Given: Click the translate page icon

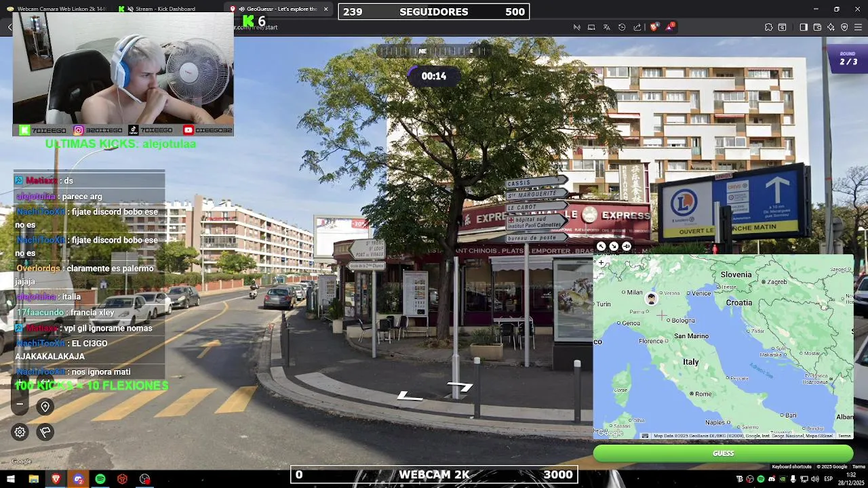Looking at the screenshot, I should (x=606, y=27).
